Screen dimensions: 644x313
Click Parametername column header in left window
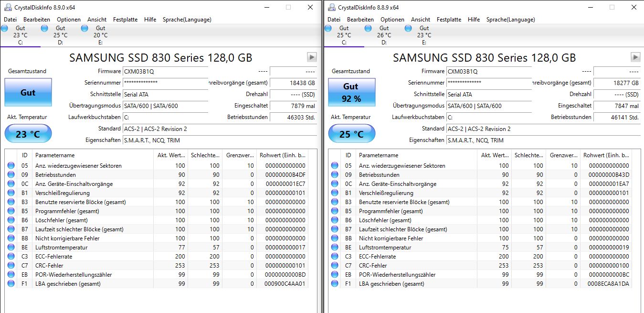[x=93, y=155]
